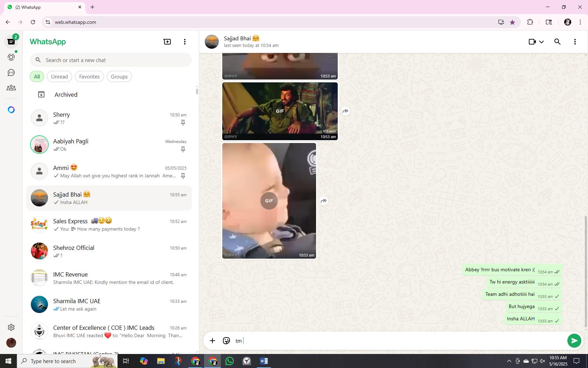588x368 pixels.
Task: Start a new chat with plus-box icon
Action: (x=167, y=42)
